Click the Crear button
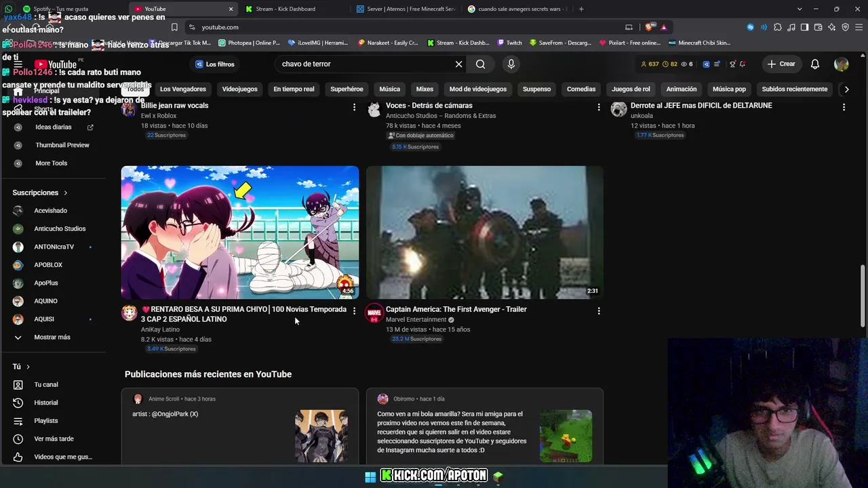This screenshot has width=868, height=488. click(x=781, y=64)
